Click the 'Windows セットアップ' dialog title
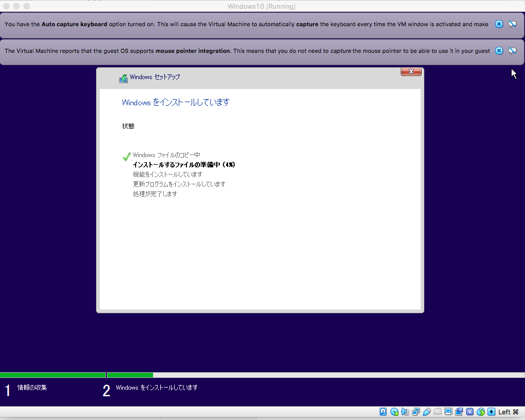This screenshot has height=420, width=525. click(155, 77)
